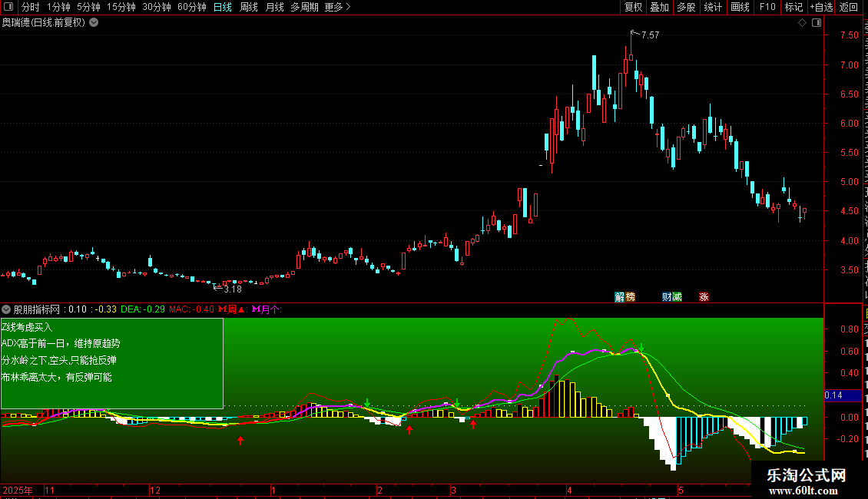Switch to 5分钟 period

pos(88,7)
